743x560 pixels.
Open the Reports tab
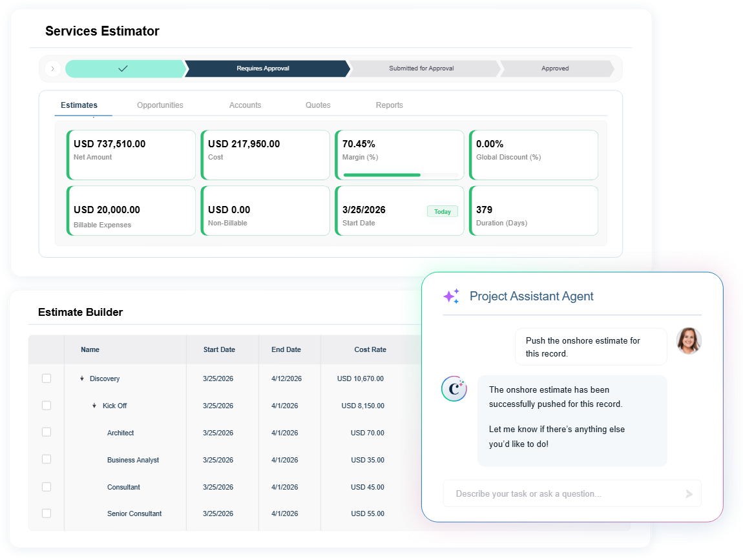tap(390, 105)
